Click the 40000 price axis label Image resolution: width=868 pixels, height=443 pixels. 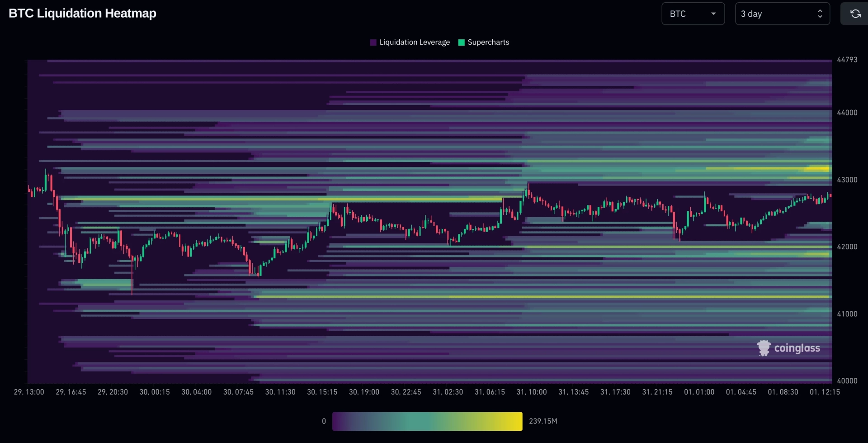tap(847, 381)
